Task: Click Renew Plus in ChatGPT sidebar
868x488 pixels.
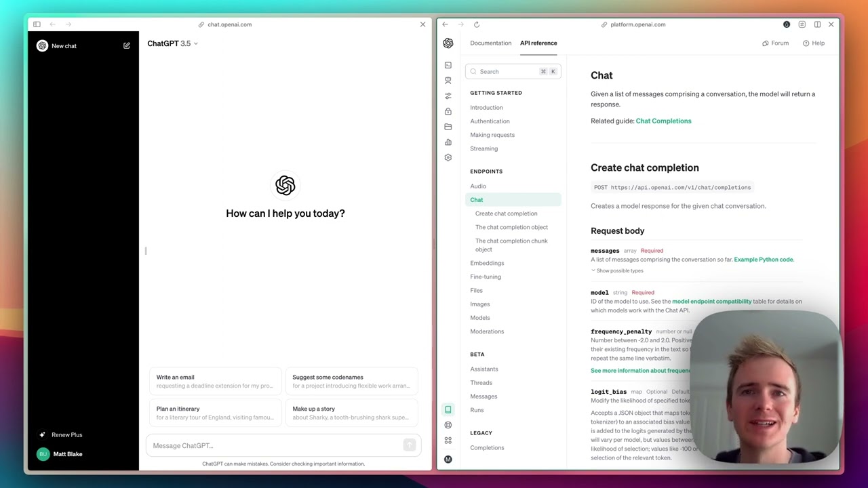Action: [66, 435]
